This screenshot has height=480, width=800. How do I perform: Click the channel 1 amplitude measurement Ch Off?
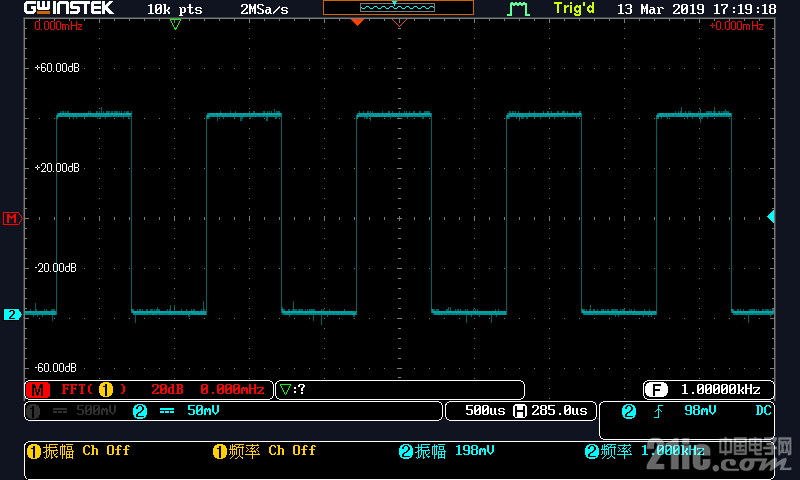tap(79, 451)
